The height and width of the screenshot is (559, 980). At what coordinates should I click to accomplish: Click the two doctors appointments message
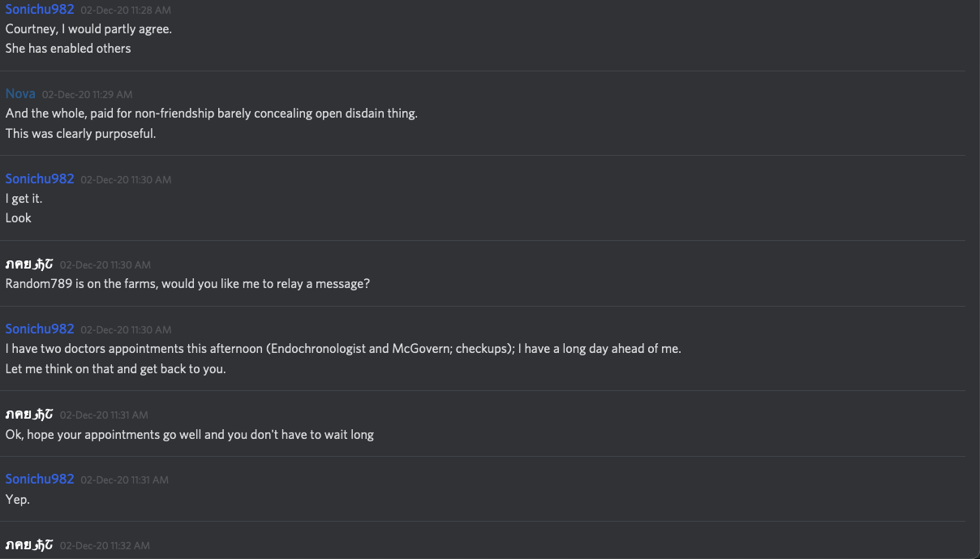pyautogui.click(x=343, y=349)
